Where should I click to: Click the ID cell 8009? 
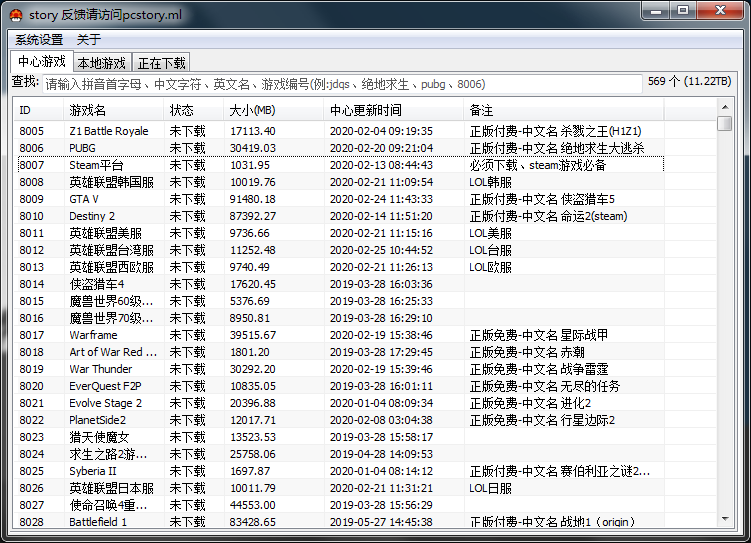[x=32, y=199]
